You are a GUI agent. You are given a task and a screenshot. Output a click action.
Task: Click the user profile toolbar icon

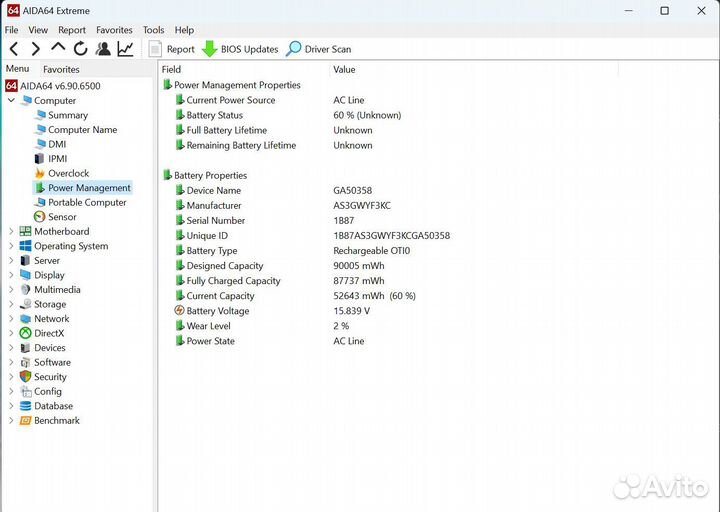pyautogui.click(x=103, y=49)
